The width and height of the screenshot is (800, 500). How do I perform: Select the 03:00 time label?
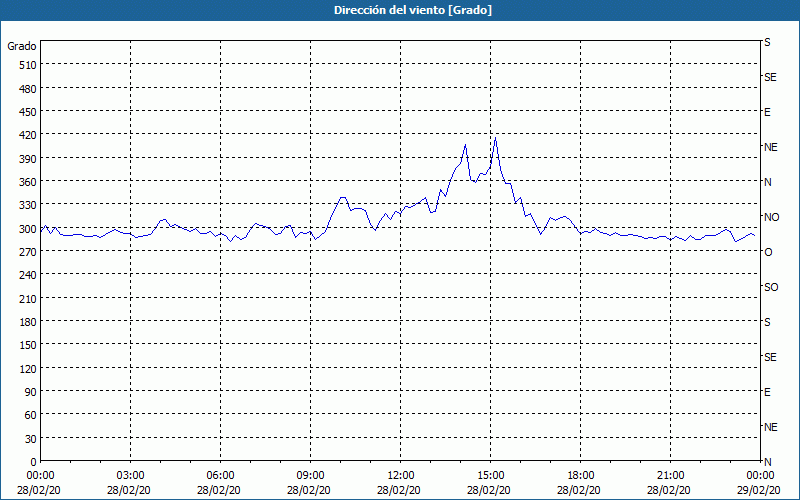(x=129, y=483)
